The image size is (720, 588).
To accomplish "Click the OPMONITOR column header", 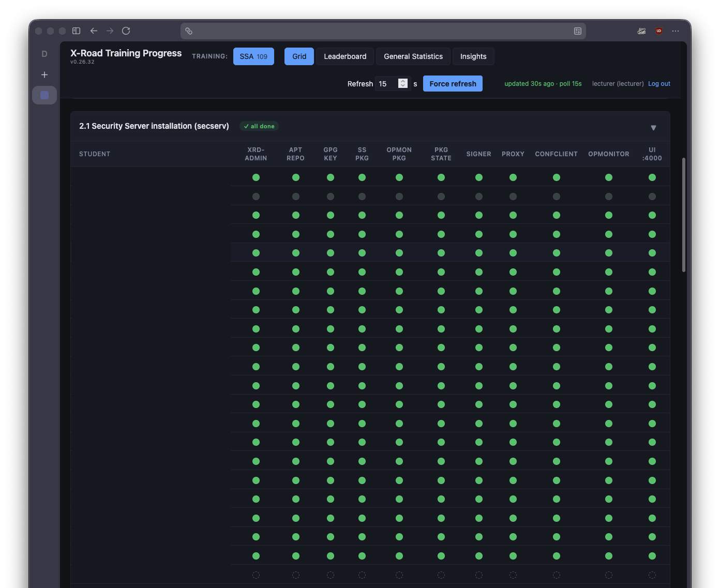I will (x=609, y=154).
